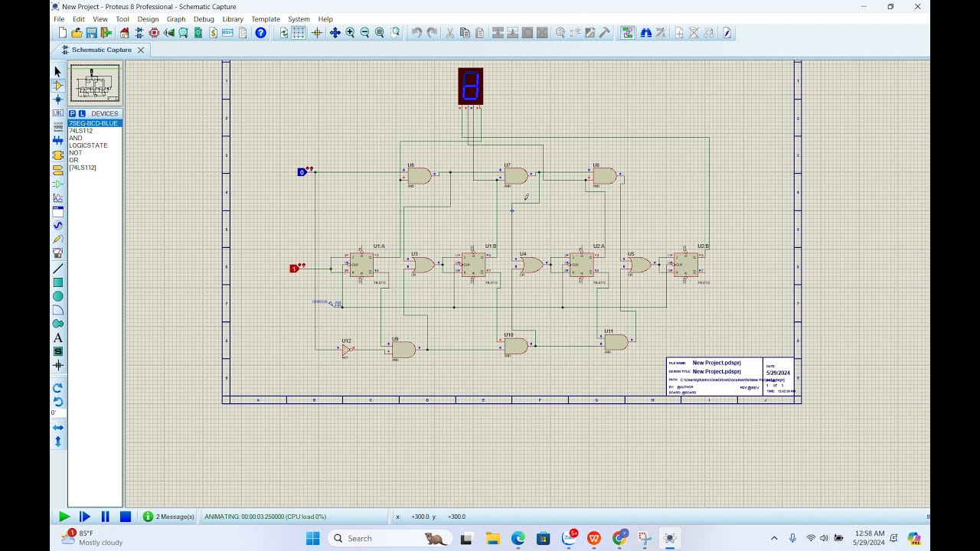Step the simulation one frame
Viewport: 980px width, 551px height.
click(x=85, y=517)
